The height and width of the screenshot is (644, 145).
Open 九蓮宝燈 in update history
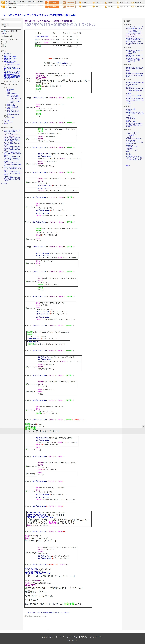pos(129,94)
